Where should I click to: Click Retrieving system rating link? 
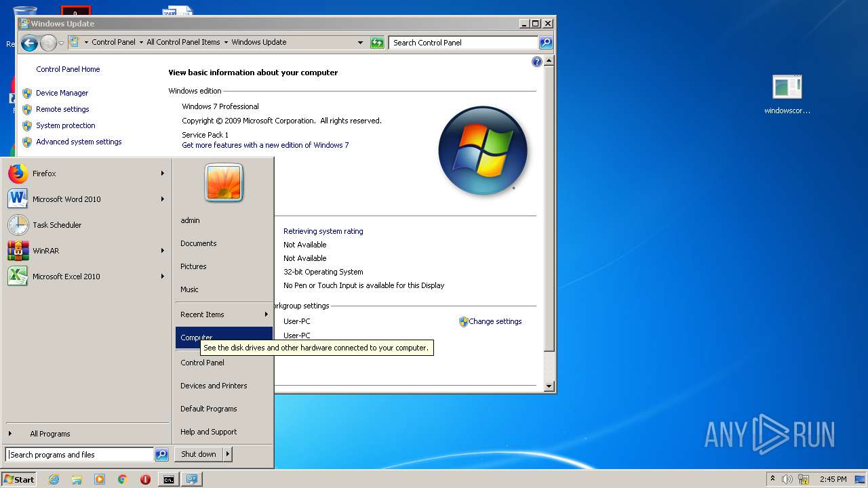click(x=323, y=231)
